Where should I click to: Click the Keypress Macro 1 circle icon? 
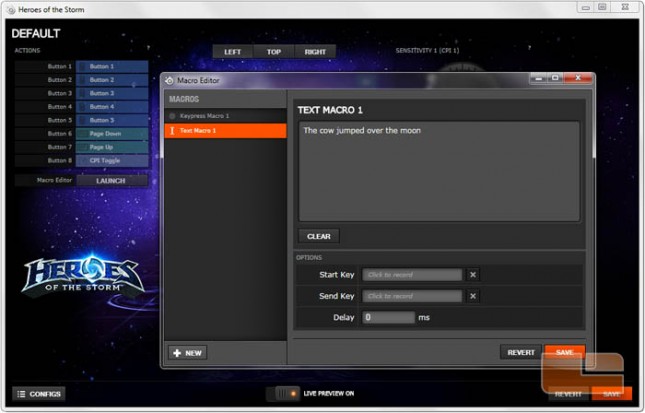[172, 116]
